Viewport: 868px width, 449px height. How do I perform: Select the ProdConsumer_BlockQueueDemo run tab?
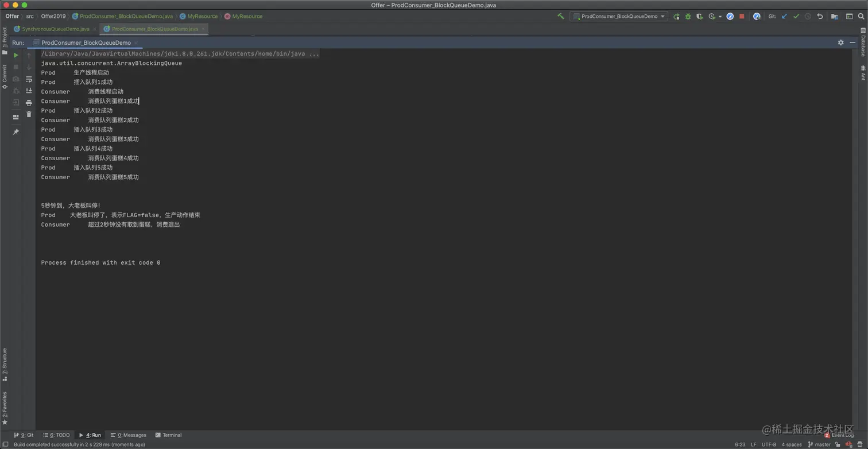[86, 43]
